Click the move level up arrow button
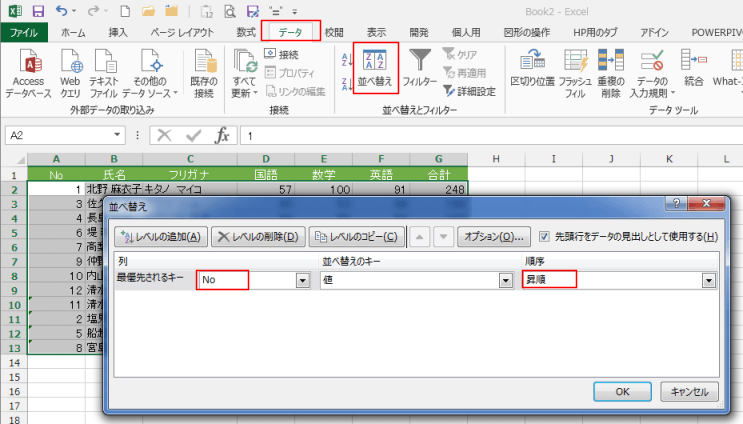Image resolution: width=743 pixels, height=424 pixels. 419,236
